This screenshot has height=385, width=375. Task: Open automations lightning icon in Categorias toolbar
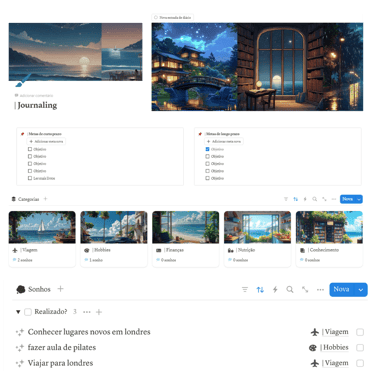click(x=305, y=199)
